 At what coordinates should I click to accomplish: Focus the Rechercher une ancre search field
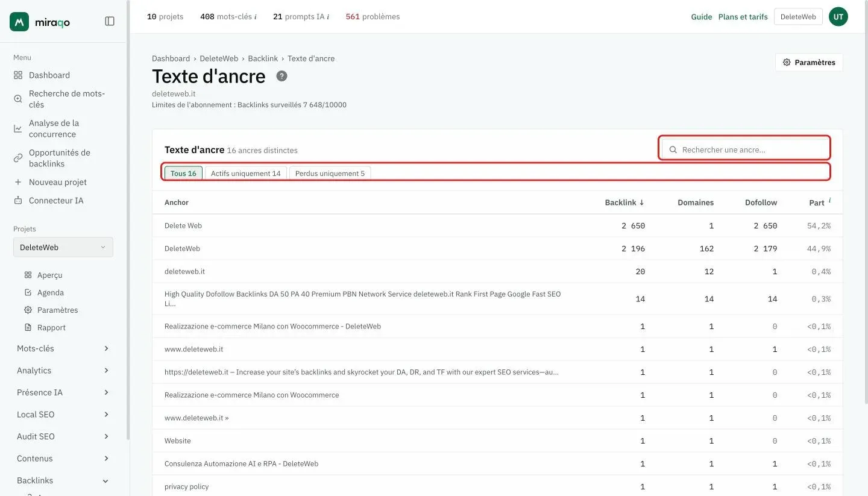(x=745, y=149)
